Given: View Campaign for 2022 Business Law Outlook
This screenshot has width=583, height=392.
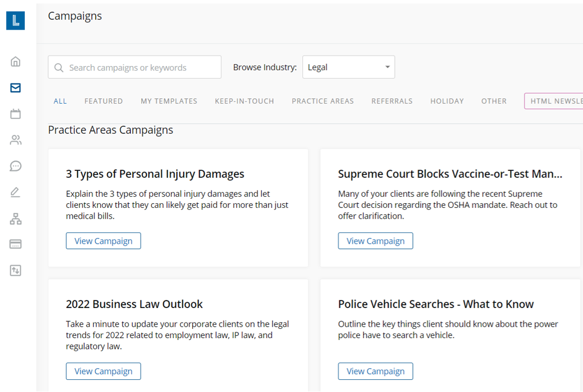Looking at the screenshot, I should pyautogui.click(x=103, y=371).
